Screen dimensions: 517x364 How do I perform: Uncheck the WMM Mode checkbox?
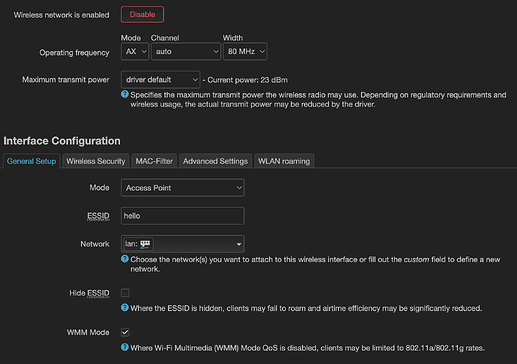click(x=125, y=332)
